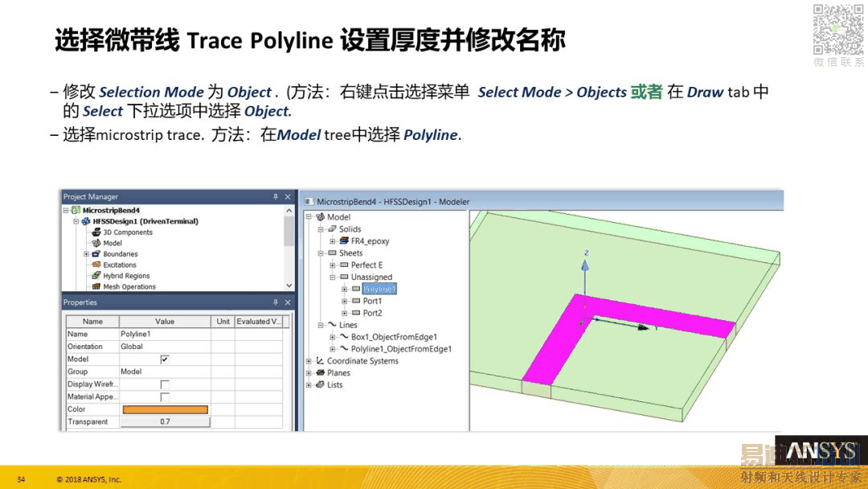Click the Name column header
Screen dimensions: 868x489
92,321
